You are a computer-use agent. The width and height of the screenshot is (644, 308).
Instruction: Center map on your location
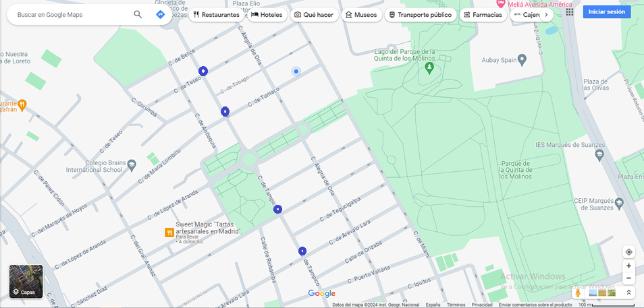point(628,252)
